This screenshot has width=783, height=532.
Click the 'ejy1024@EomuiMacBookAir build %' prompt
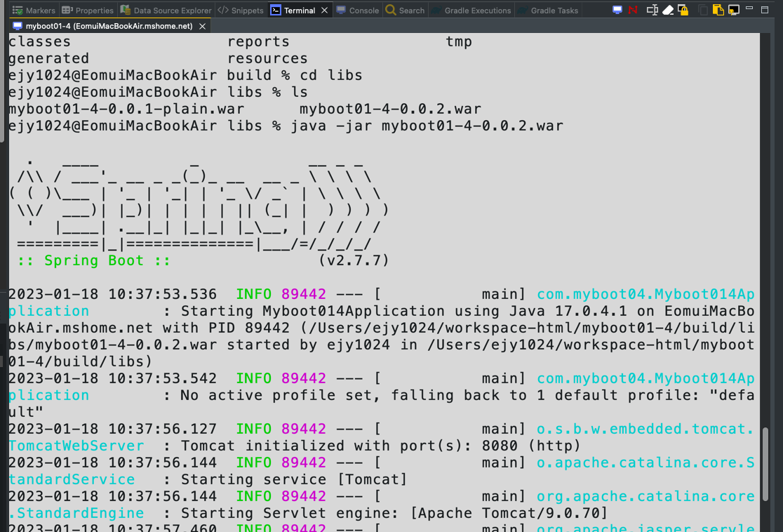pyautogui.click(x=149, y=75)
